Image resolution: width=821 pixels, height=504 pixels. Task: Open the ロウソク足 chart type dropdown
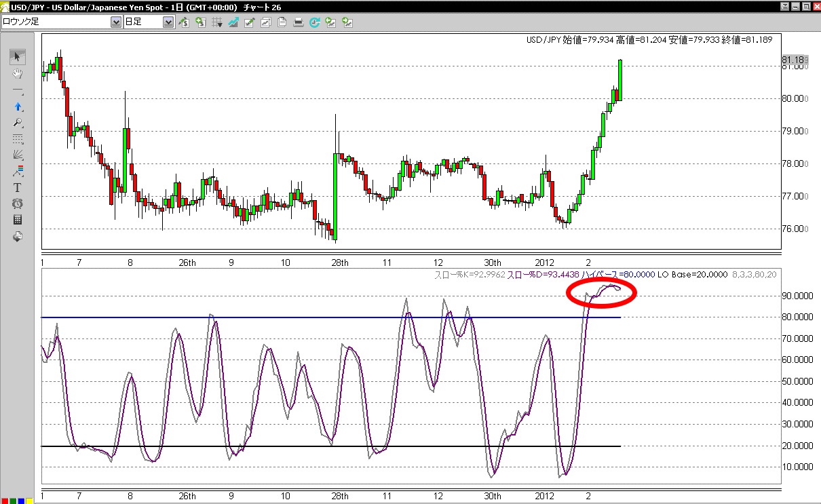[x=115, y=22]
